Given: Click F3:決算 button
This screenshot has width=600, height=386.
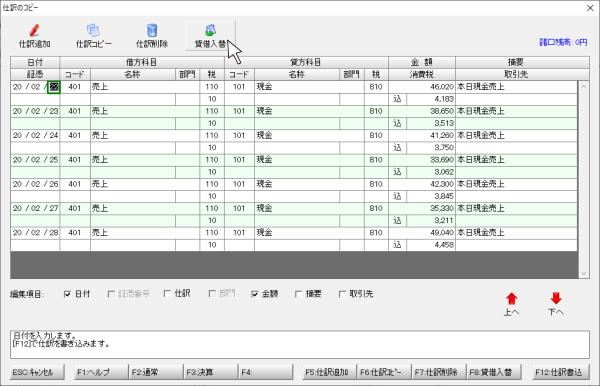Looking at the screenshot, I should pyautogui.click(x=211, y=372).
